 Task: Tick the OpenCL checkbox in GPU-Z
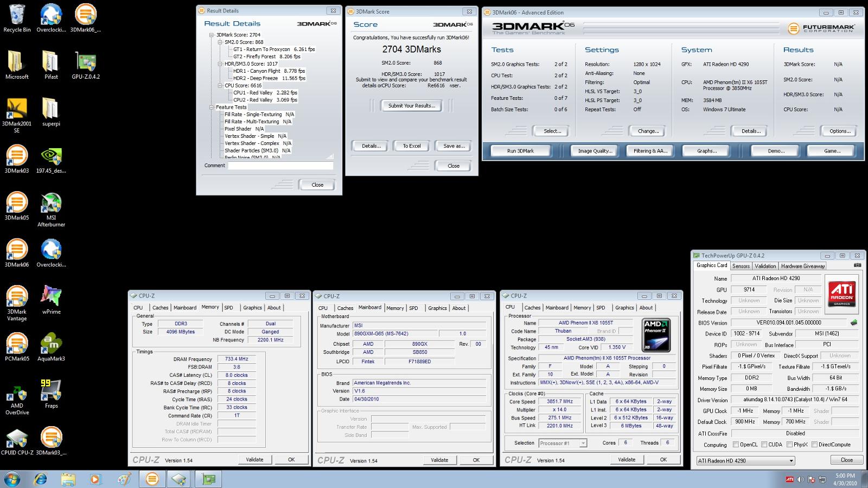[x=736, y=445]
